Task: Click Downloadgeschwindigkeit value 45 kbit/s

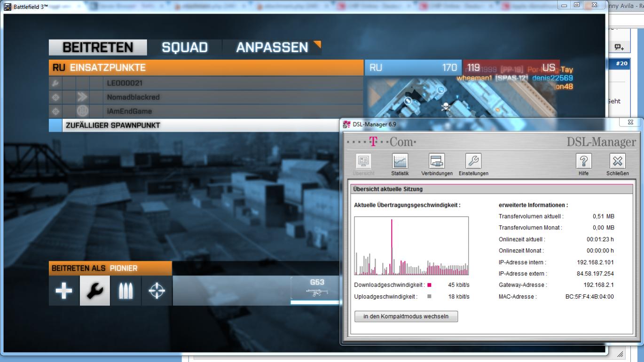Action: pos(459,285)
